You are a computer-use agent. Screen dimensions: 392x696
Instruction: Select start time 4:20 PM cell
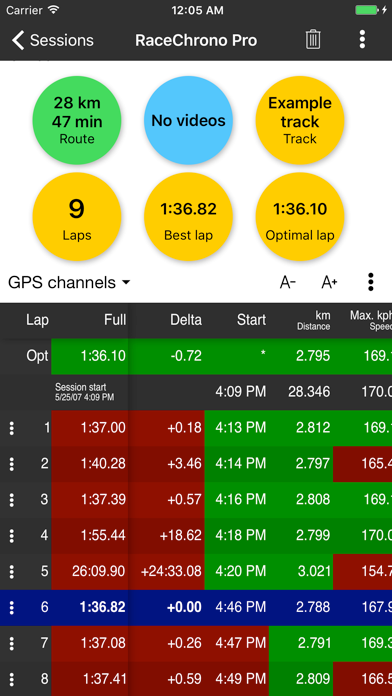[x=237, y=572]
